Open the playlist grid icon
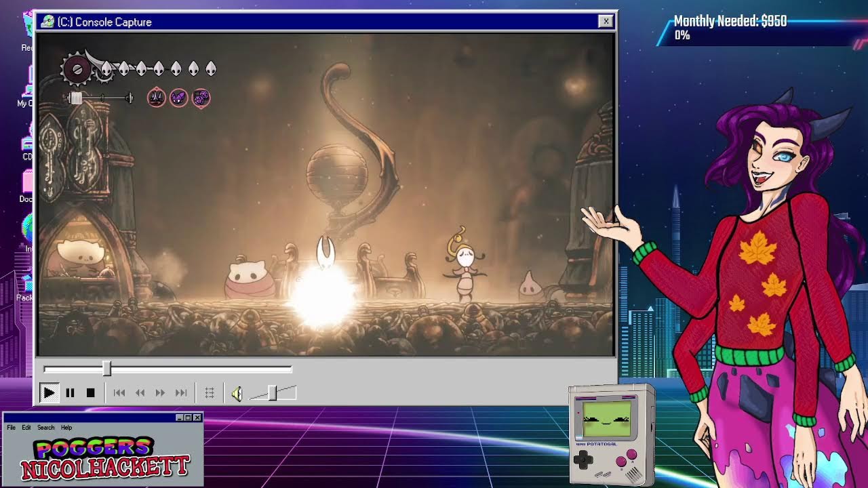Viewport: 868px width, 488px height. point(210,393)
